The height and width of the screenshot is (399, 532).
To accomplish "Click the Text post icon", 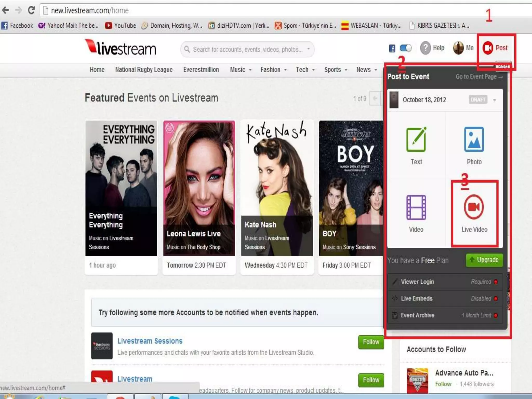I will pos(416,139).
